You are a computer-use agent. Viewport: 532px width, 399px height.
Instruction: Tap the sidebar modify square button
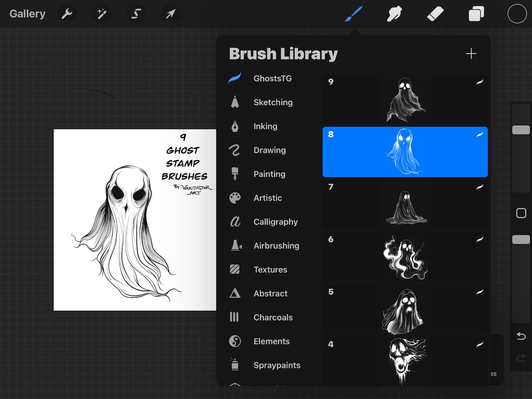pyautogui.click(x=521, y=213)
